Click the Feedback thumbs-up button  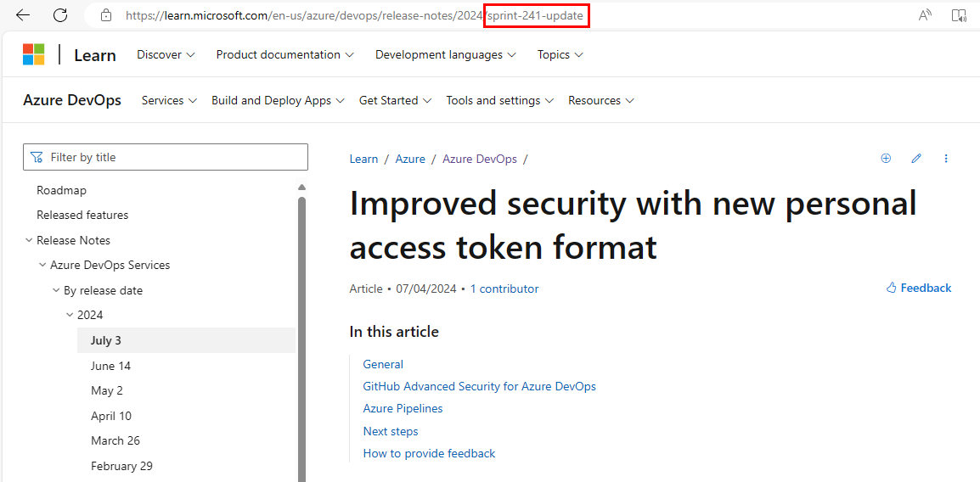(x=919, y=288)
